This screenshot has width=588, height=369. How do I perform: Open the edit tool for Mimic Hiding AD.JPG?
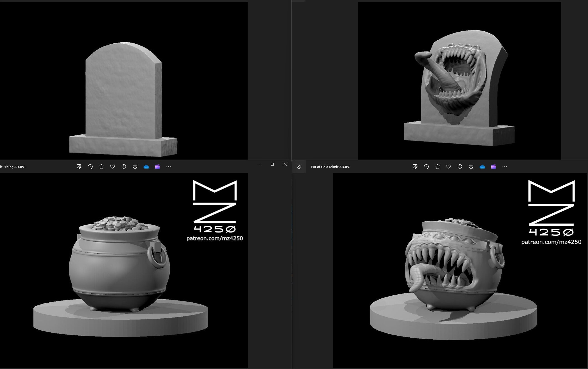click(79, 167)
